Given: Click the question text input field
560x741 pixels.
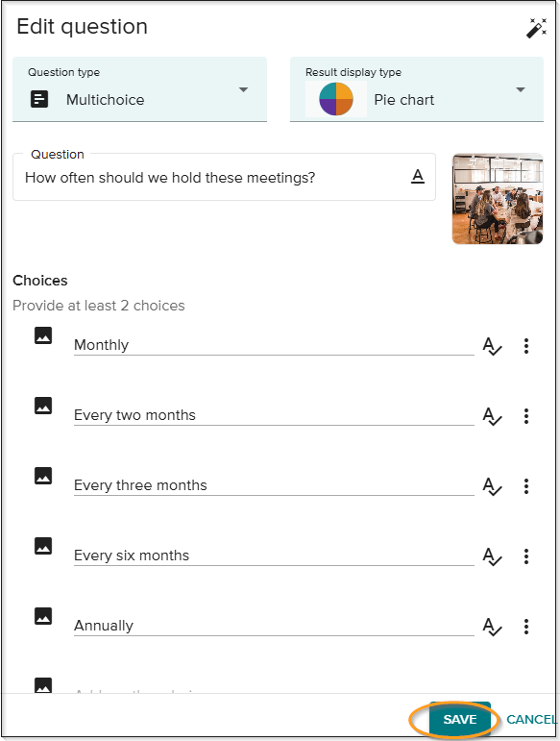Looking at the screenshot, I should (x=224, y=177).
